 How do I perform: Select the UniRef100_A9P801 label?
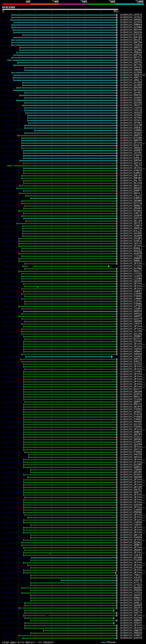[x=131, y=60]
